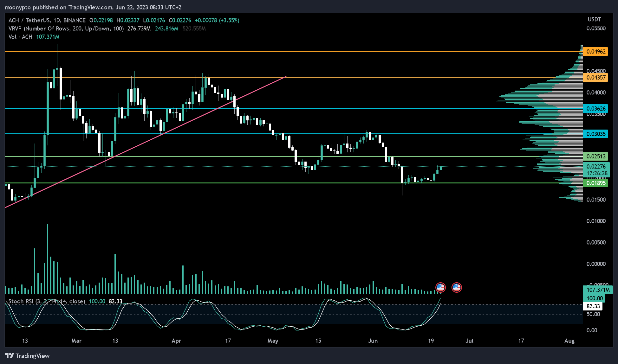Image resolution: width=618 pixels, height=364 pixels.
Task: Click the 50.00 Stoch RSI axis tick
Action: (x=593, y=314)
